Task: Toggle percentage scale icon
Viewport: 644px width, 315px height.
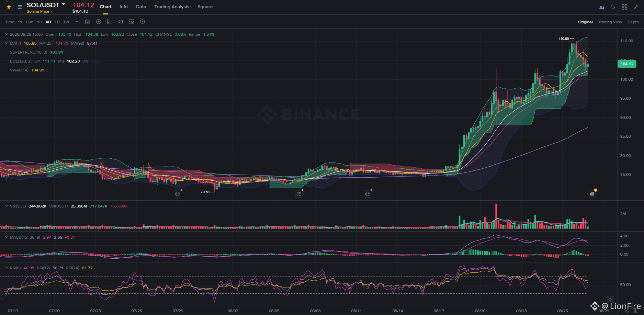Action: pyautogui.click(x=626, y=311)
